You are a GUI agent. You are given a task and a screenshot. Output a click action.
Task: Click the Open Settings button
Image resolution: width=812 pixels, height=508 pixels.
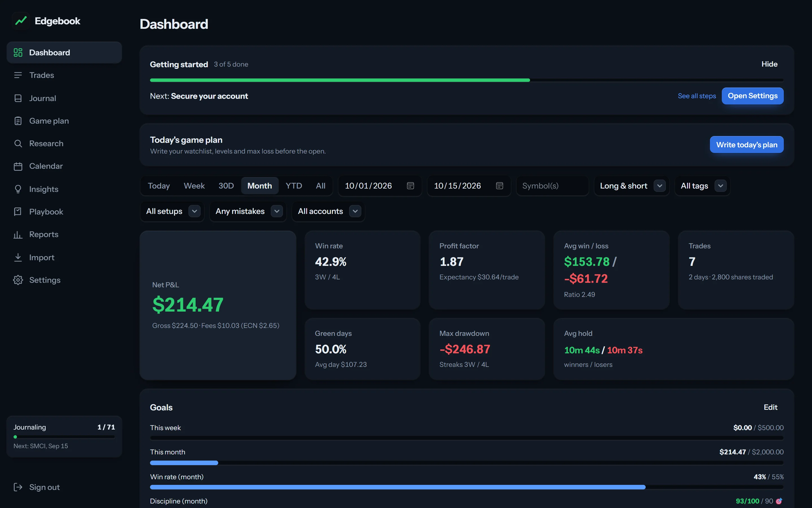(x=752, y=96)
